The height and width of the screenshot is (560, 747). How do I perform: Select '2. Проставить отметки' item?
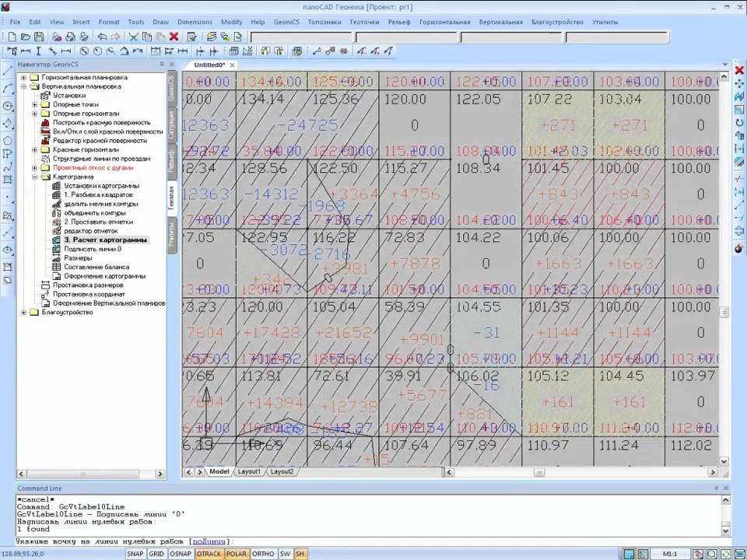(x=99, y=222)
